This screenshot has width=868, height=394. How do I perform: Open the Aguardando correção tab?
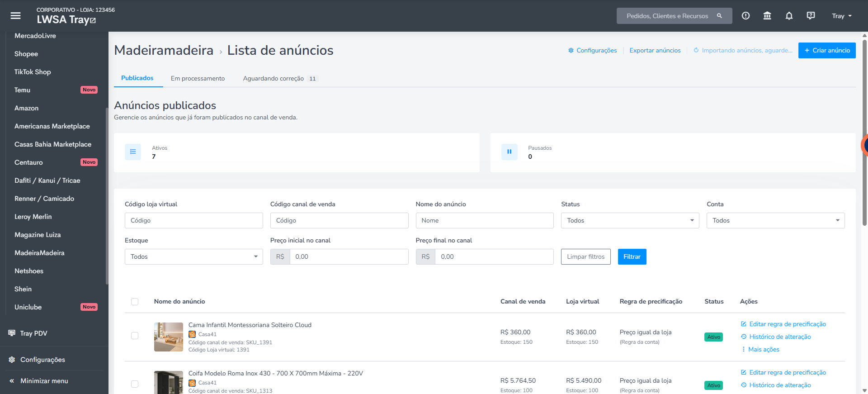point(280,78)
